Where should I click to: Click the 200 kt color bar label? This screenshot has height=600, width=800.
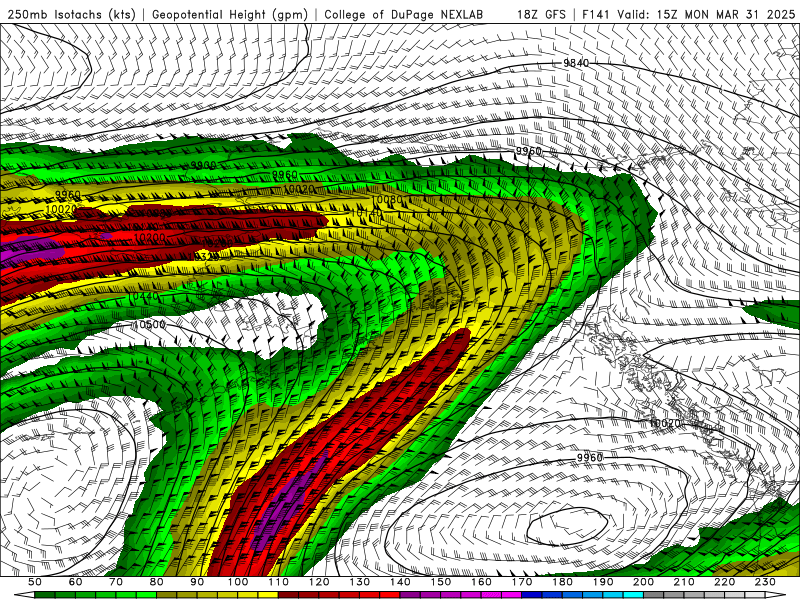click(644, 582)
